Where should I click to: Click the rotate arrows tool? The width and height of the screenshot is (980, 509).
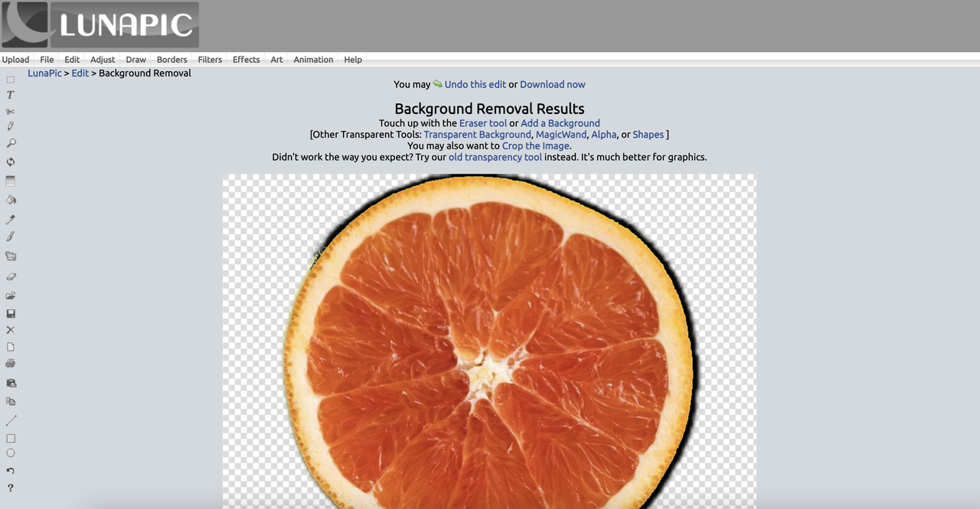(11, 162)
